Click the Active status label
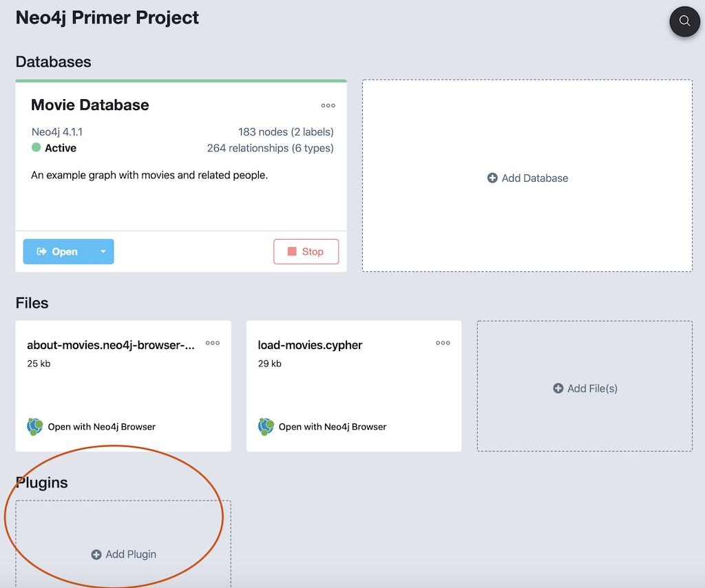Screen dimensions: 705x588 pos(61,148)
